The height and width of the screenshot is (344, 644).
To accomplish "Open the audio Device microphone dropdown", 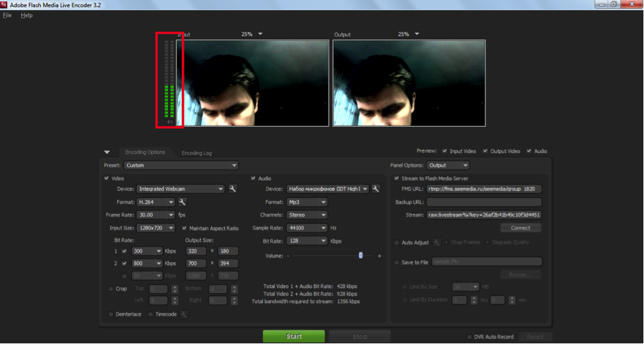I will (x=327, y=189).
